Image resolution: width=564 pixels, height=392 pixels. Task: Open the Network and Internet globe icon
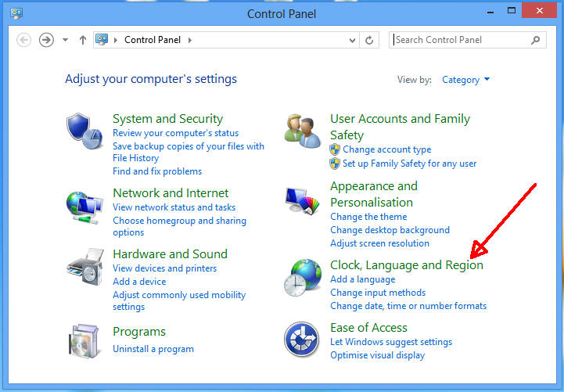(83, 207)
